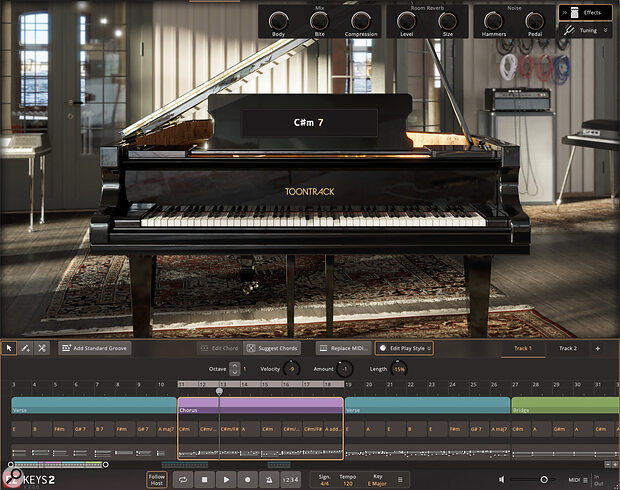Image resolution: width=620 pixels, height=490 pixels.
Task: Switch to Track 1 tab
Action: click(x=523, y=348)
